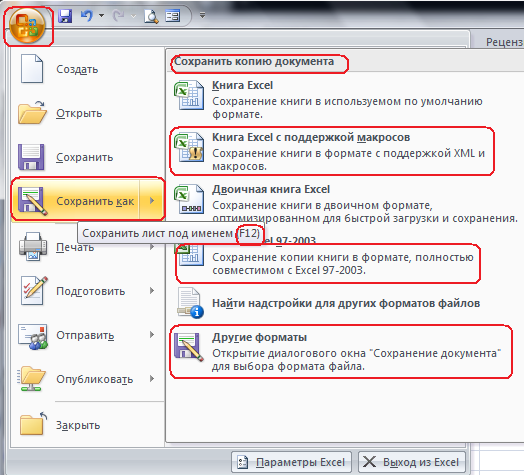Open the Undo history dropdown arrow

101,15
